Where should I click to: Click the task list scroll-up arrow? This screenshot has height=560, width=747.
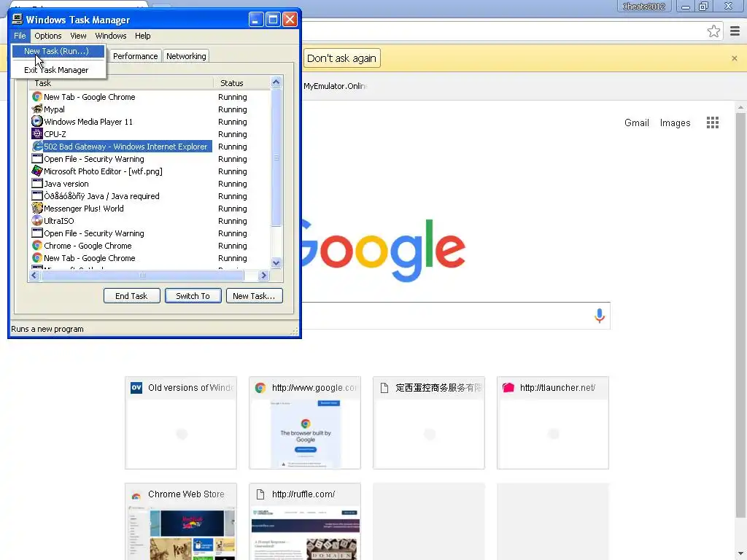[276, 82]
